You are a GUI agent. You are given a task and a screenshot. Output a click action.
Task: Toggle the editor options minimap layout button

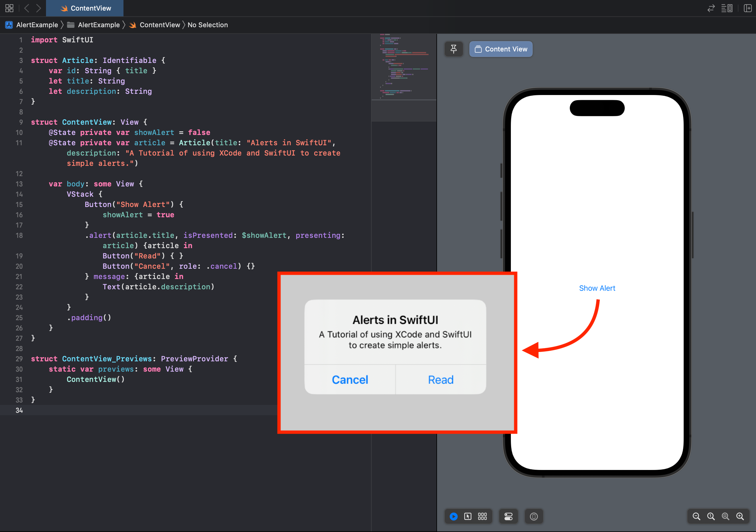[x=727, y=8]
